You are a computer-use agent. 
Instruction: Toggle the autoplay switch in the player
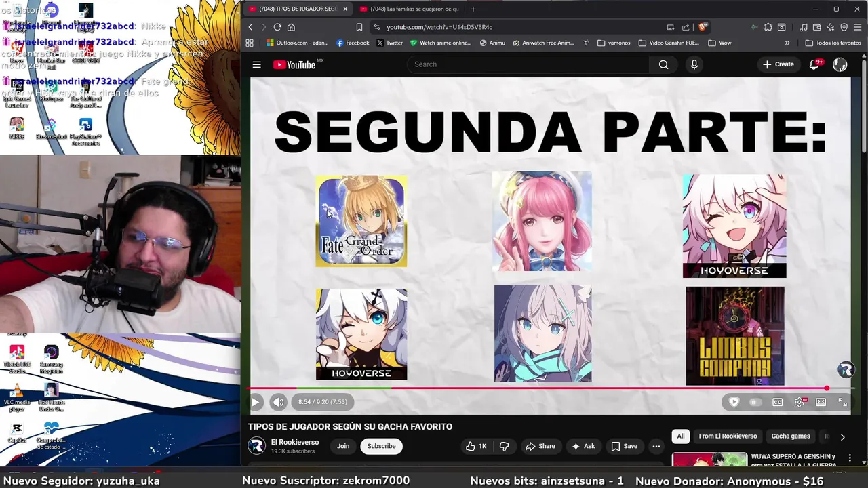(x=754, y=402)
